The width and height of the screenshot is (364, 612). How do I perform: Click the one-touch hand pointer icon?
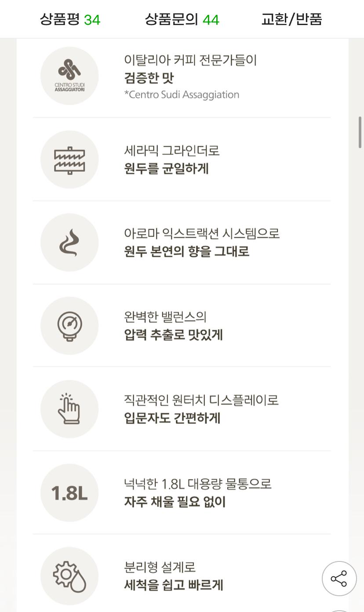point(69,409)
